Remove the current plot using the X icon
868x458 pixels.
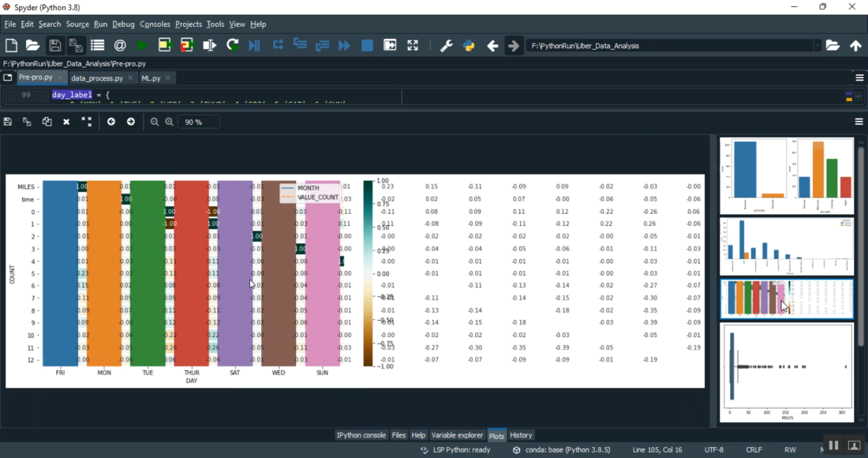pyautogui.click(x=66, y=122)
